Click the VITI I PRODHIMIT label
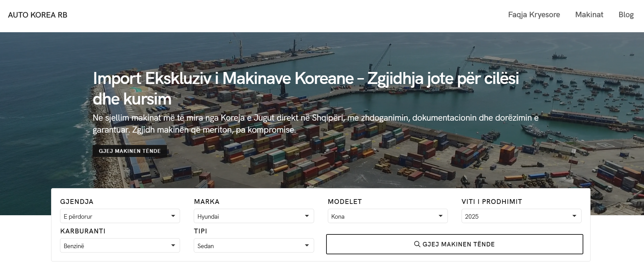 coord(492,202)
